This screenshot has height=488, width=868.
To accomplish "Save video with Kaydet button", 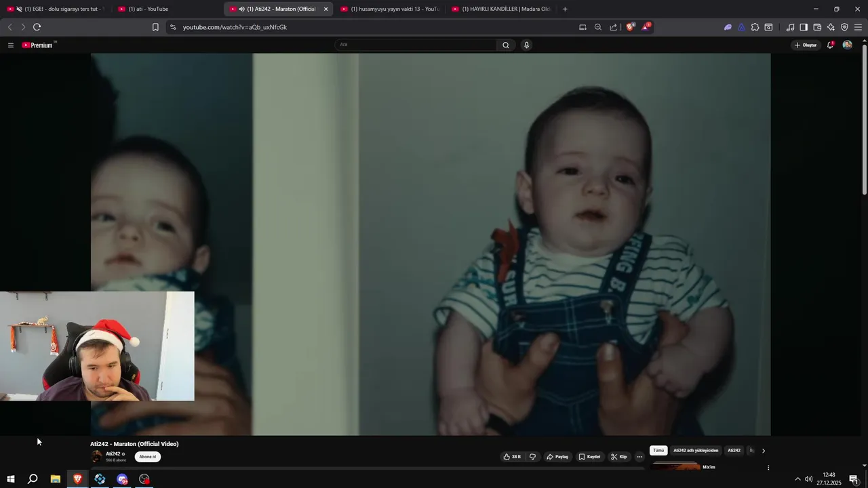I will tap(589, 457).
